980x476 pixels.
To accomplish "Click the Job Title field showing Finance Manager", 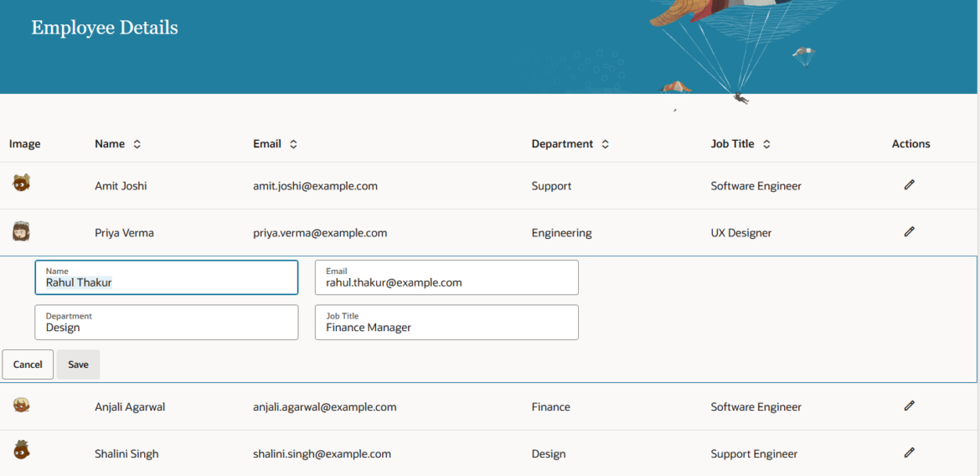I will click(x=446, y=322).
